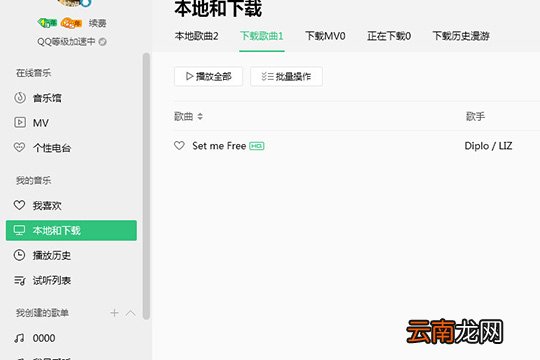Switch to 下载歌曲1 tab
The width and height of the screenshot is (540, 360).
tap(262, 36)
